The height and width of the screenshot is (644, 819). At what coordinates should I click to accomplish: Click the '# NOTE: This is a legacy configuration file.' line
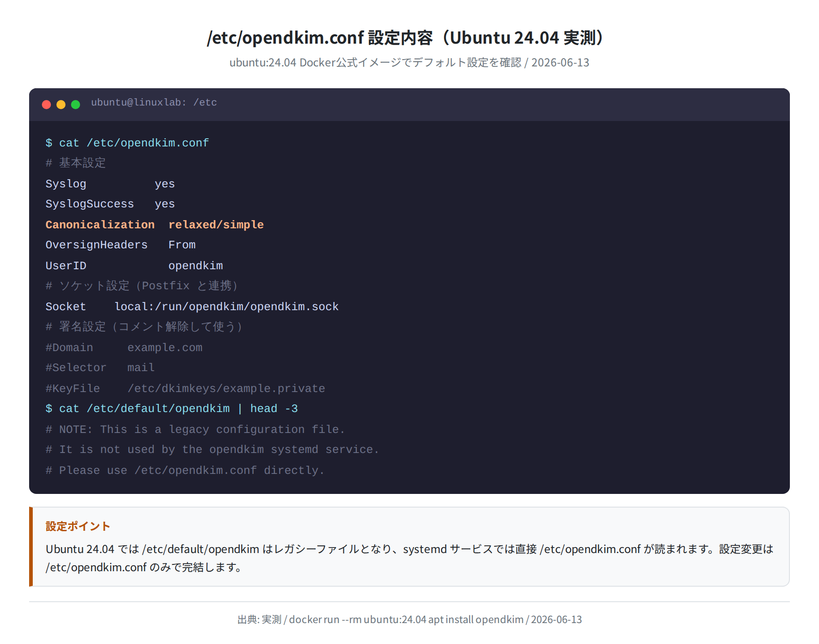196,429
